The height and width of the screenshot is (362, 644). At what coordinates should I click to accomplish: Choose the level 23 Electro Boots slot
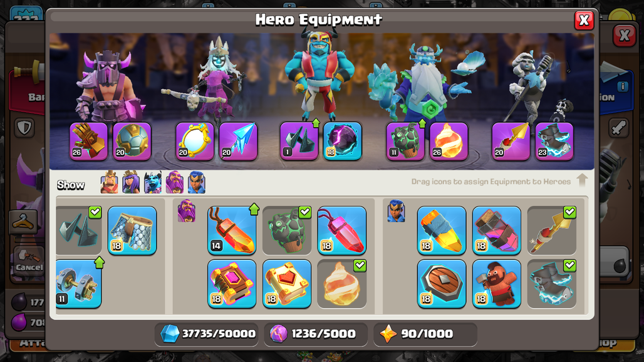tap(554, 141)
